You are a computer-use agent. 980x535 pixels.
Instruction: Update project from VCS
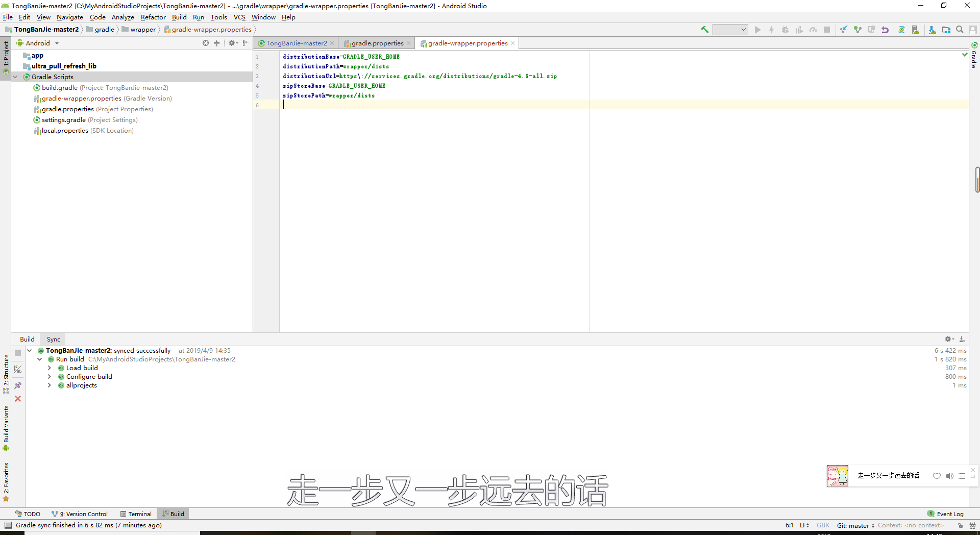[x=843, y=30]
